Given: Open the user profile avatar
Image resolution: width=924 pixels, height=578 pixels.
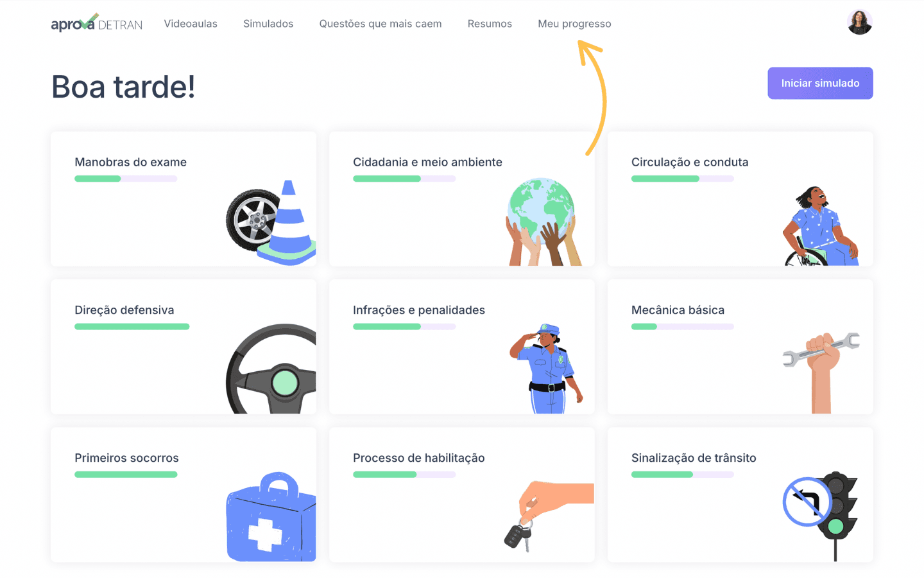Looking at the screenshot, I should (x=860, y=22).
